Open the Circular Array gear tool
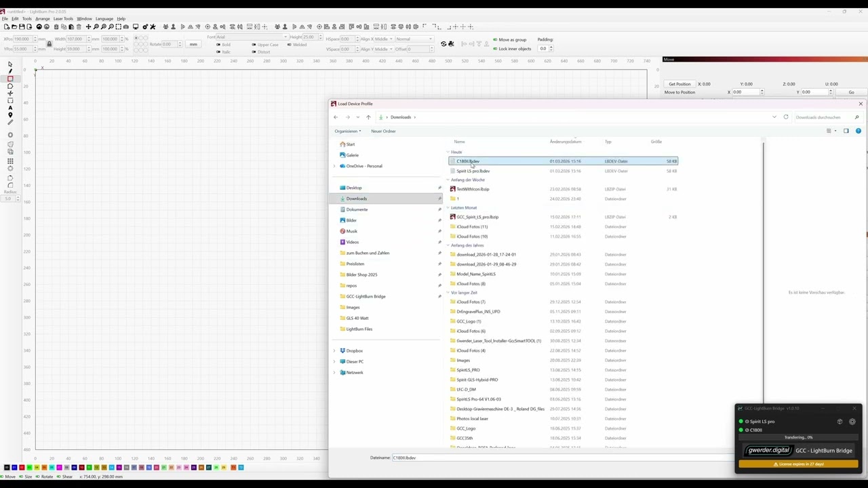 (9, 167)
